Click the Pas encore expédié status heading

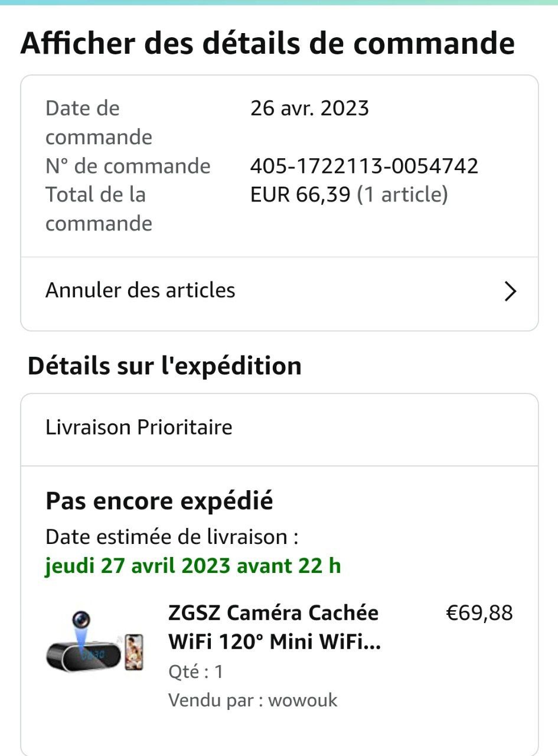point(159,501)
